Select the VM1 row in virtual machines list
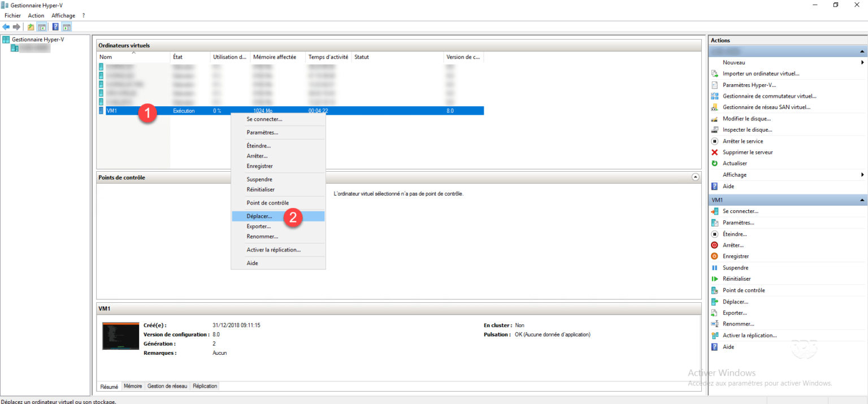 (291, 111)
